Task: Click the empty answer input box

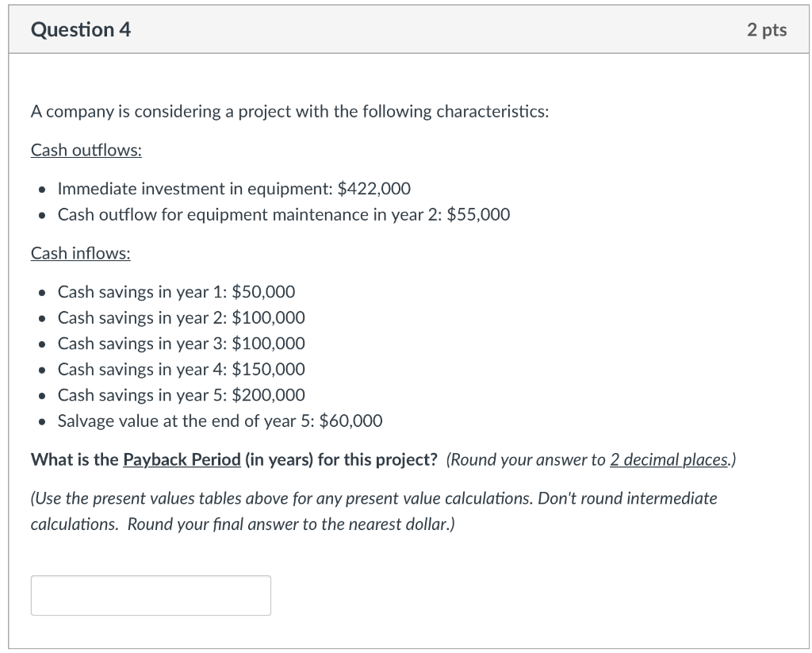Action: 151,595
